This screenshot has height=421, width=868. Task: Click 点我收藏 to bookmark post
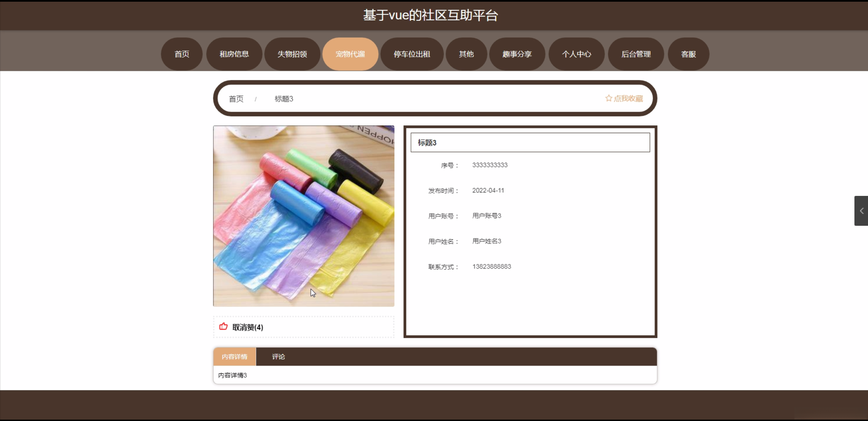click(x=628, y=98)
